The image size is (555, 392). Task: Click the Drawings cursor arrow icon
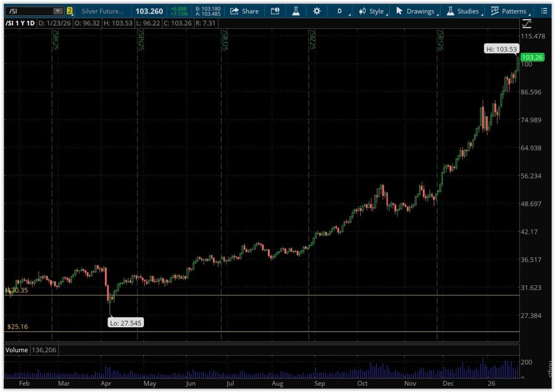(x=399, y=11)
